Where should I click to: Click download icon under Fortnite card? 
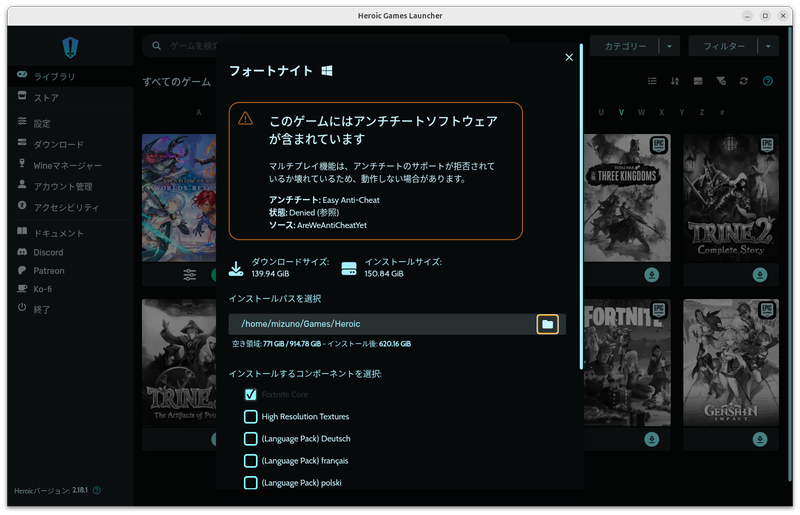(652, 439)
